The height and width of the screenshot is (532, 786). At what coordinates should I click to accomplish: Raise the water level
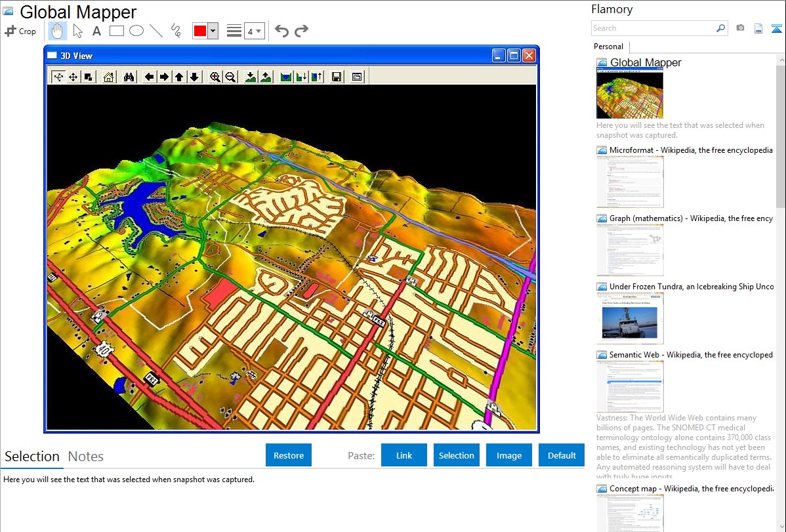pyautogui.click(x=316, y=77)
